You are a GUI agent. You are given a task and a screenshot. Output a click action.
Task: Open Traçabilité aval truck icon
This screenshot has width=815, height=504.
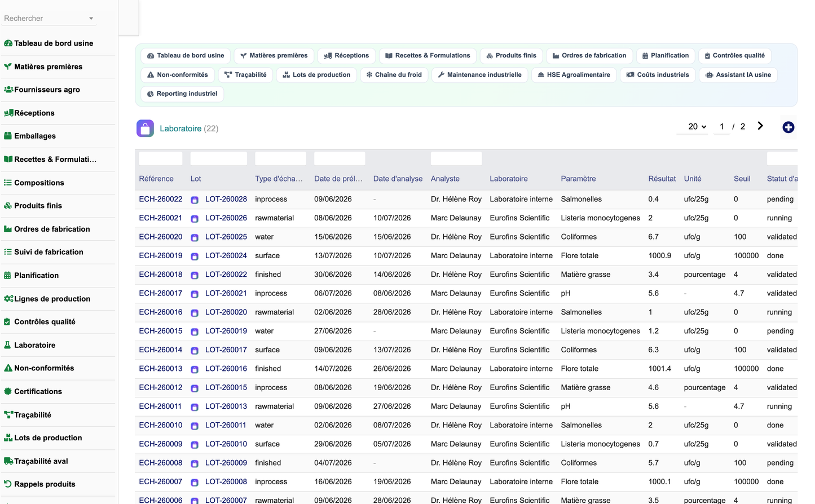(x=8, y=461)
